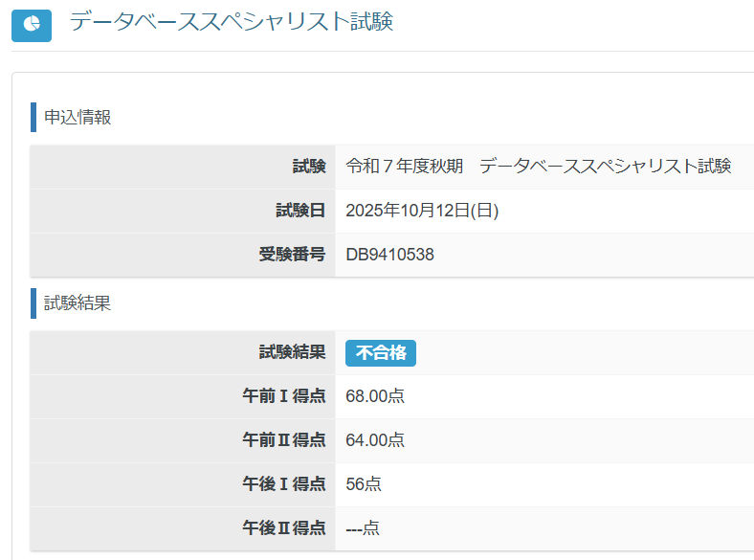This screenshot has height=560, width=754.
Task: Click the 試験結果 row label
Action: coord(292,352)
